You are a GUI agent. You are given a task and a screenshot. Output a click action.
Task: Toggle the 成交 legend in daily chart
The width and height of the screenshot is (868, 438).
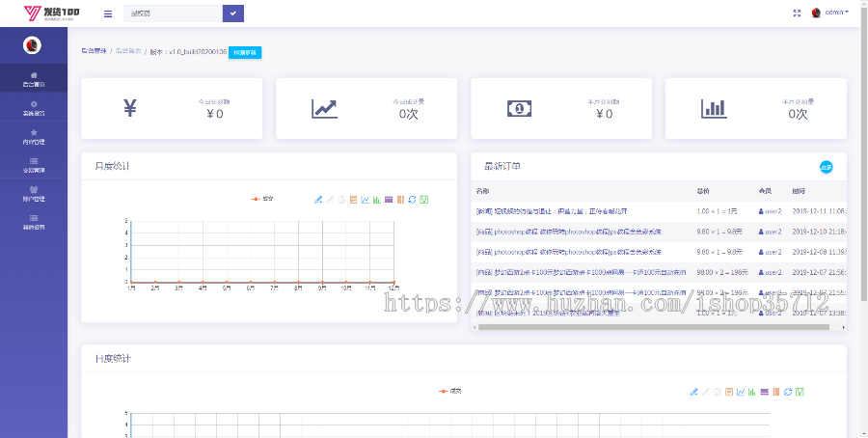pos(450,391)
